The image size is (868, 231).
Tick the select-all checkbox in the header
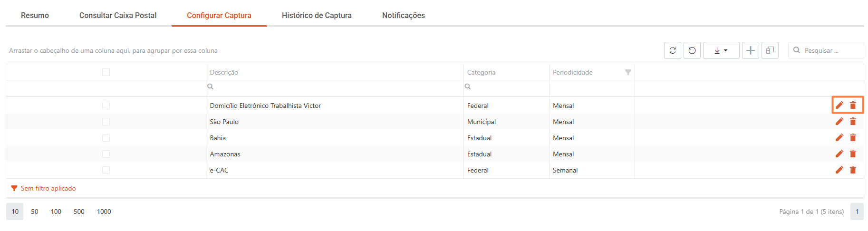[106, 72]
